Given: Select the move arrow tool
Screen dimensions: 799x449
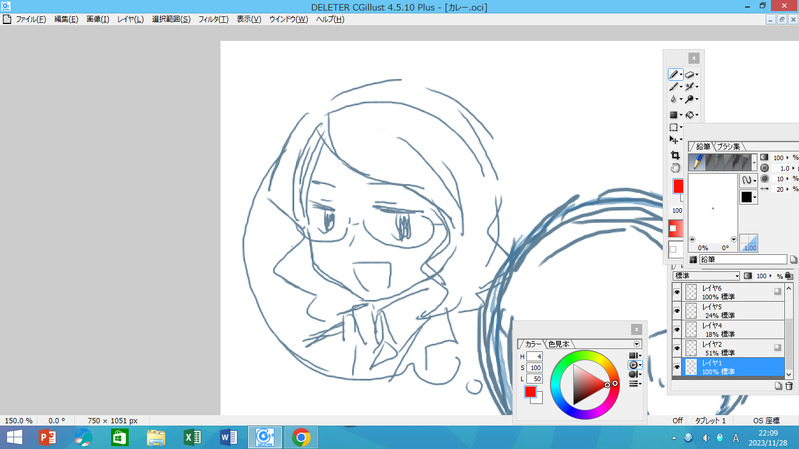Looking at the screenshot, I should point(674,140).
